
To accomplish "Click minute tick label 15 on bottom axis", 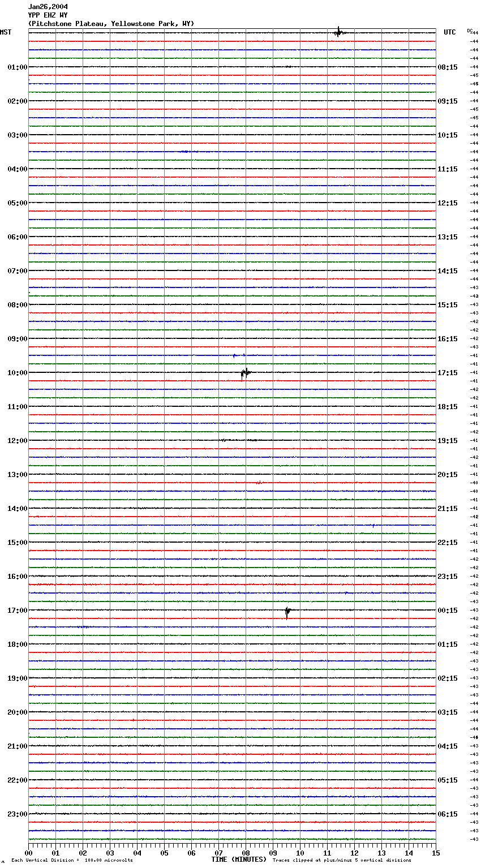I will (x=436, y=853).
